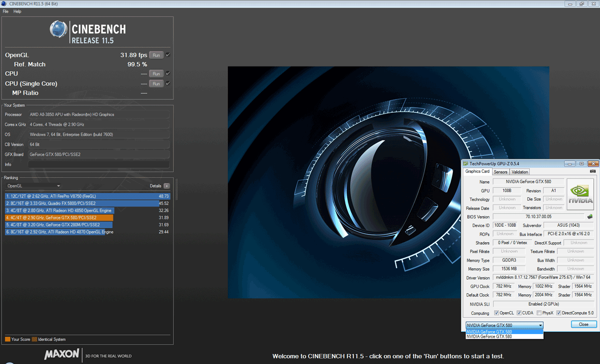Open the Ranking OpenGL dropdown
This screenshot has width=600, height=364.
click(34, 186)
